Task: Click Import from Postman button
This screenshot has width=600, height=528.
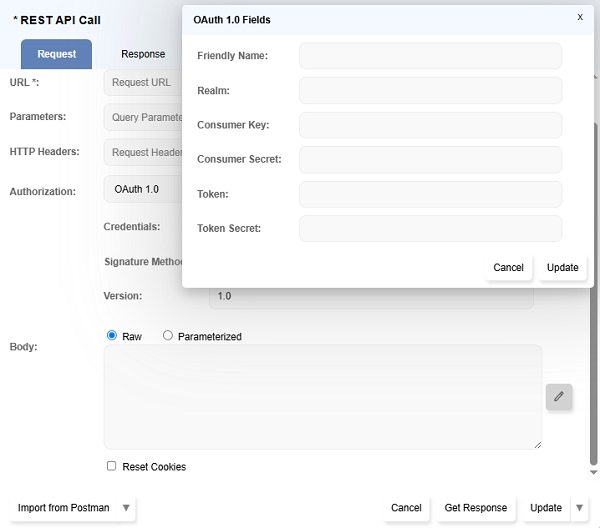Action: (64, 508)
